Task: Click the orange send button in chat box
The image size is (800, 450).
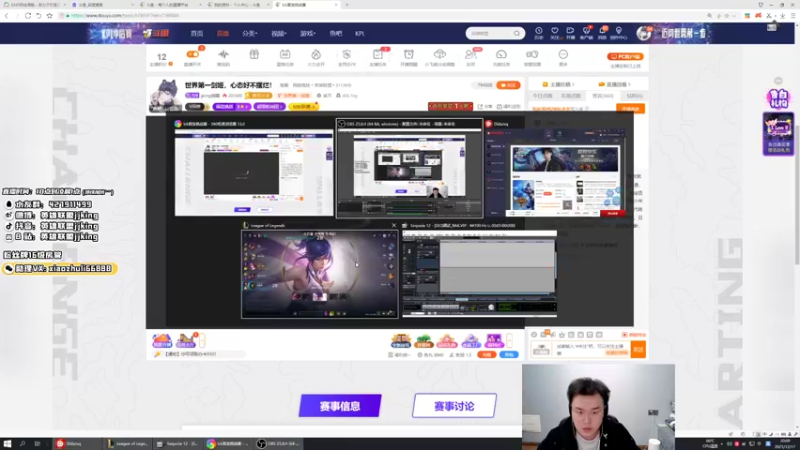Action: click(x=638, y=349)
